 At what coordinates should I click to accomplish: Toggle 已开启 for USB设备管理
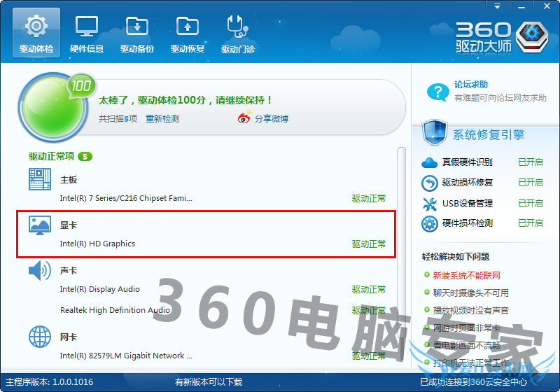pos(531,204)
